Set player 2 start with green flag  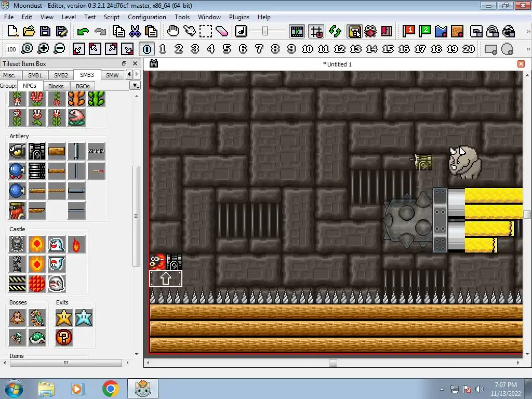point(425,31)
